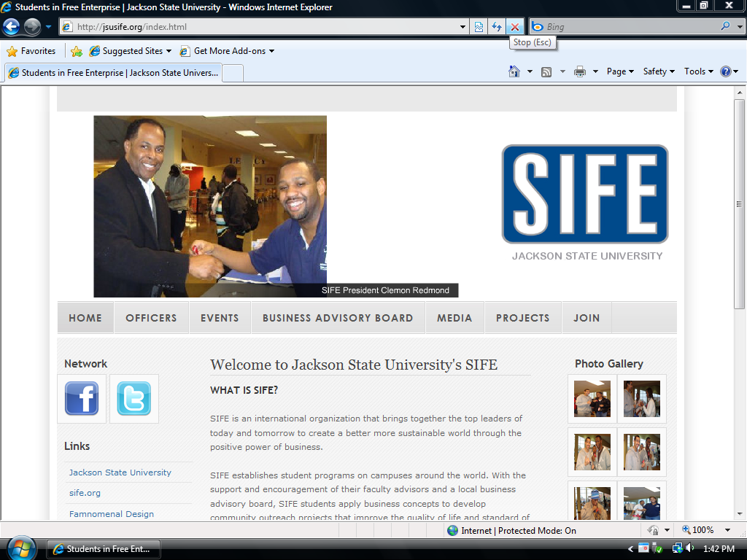The width and height of the screenshot is (747, 560).
Task: Click Internet Protected Mode status zone
Action: pos(512,531)
